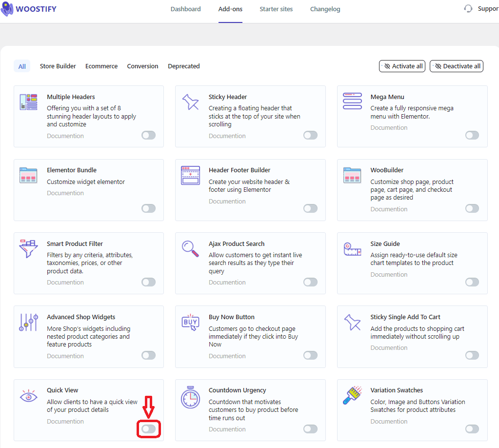The image size is (499, 448).
Task: Click the Mega Menu icon
Action: click(x=352, y=101)
